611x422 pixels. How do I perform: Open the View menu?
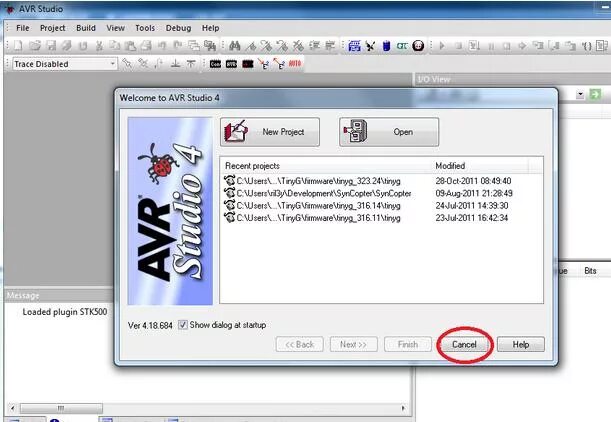[x=116, y=28]
